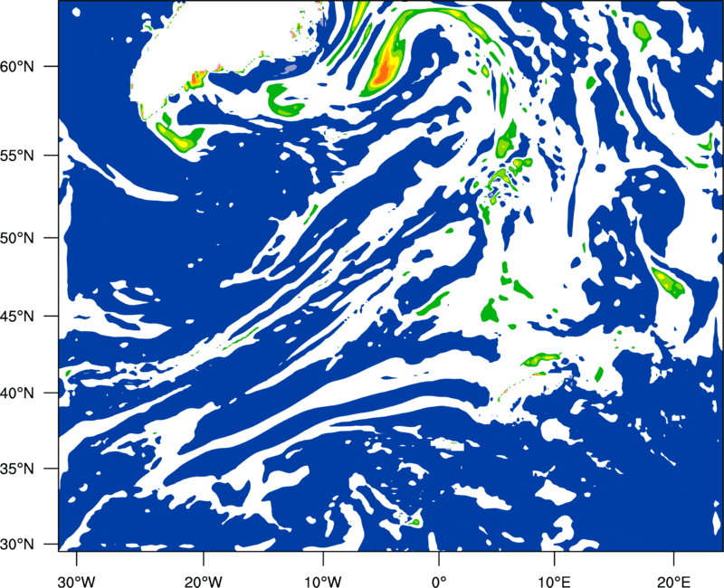The width and height of the screenshot is (724, 588).
Task: Click the 40°N latitude label
Action: click(16, 394)
